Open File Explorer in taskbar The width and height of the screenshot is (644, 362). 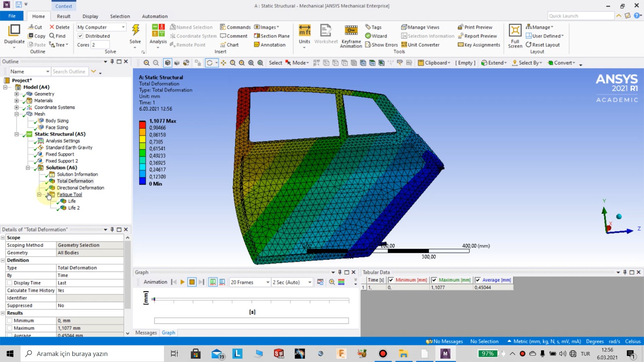click(403, 354)
